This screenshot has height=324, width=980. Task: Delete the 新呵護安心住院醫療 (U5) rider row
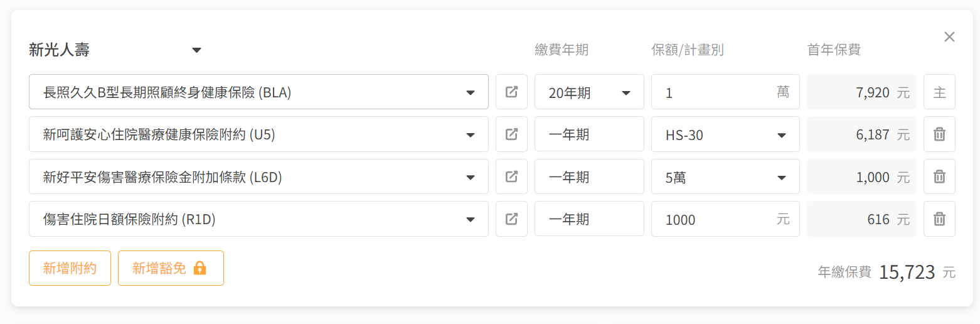point(939,134)
